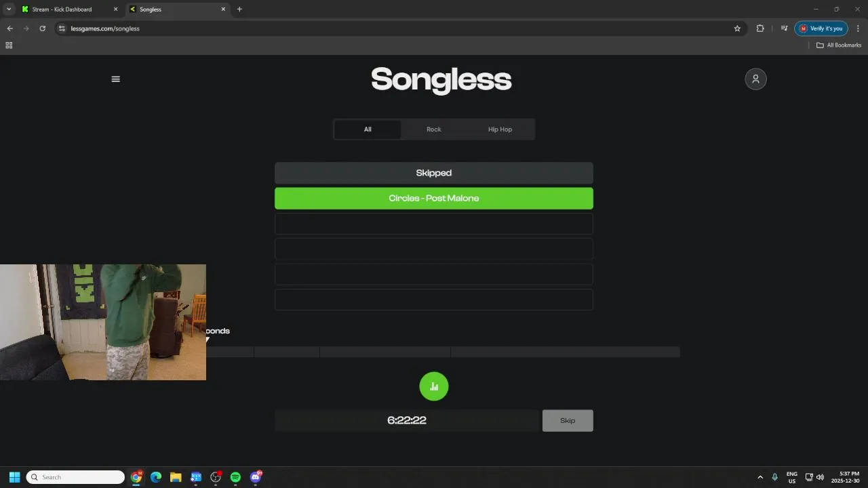Viewport: 868px width, 488px height.
Task: Open the Songless hamburger menu
Action: pyautogui.click(x=115, y=79)
